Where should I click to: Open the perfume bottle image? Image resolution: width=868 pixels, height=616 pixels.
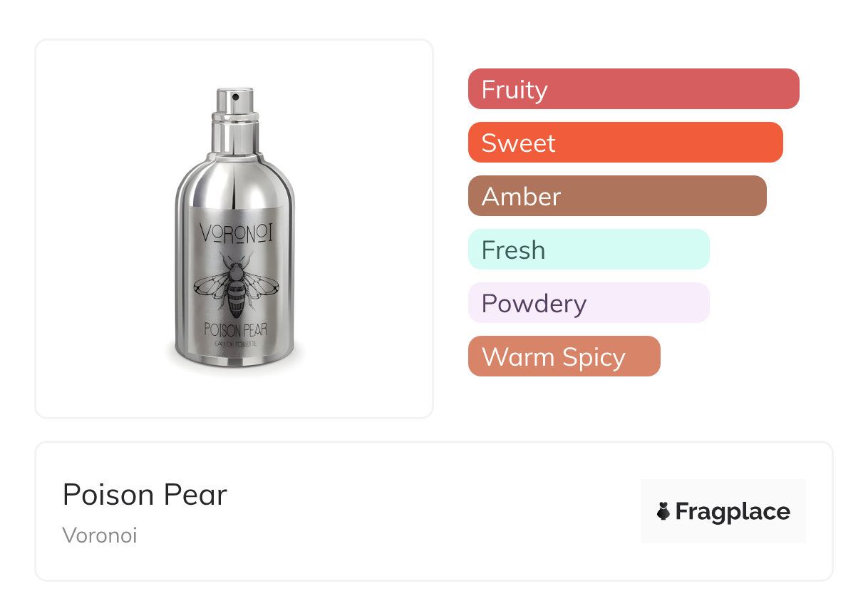234,228
